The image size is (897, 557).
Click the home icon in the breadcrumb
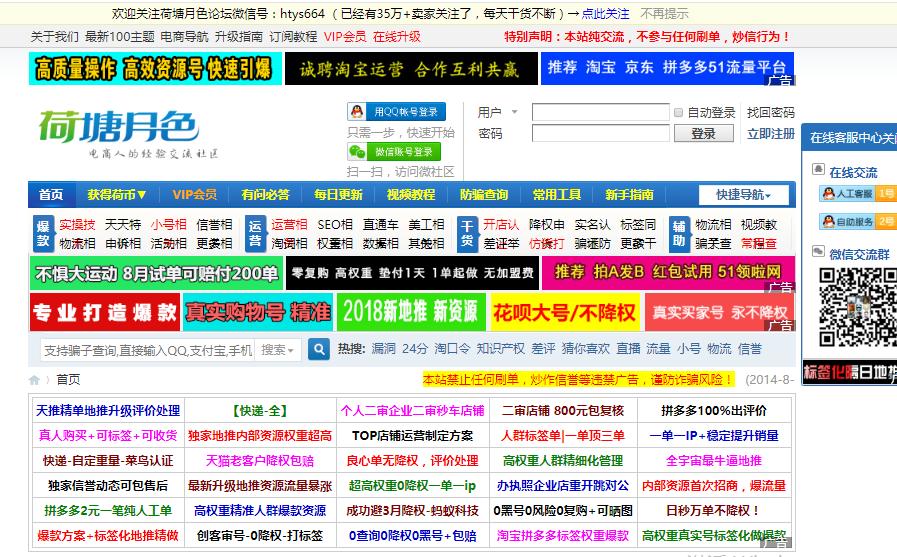click(x=34, y=380)
